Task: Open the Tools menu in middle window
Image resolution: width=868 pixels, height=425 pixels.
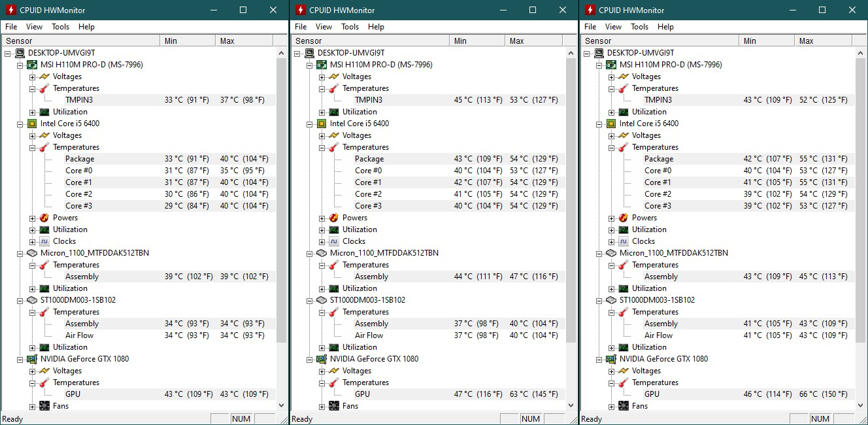Action: pos(350,27)
